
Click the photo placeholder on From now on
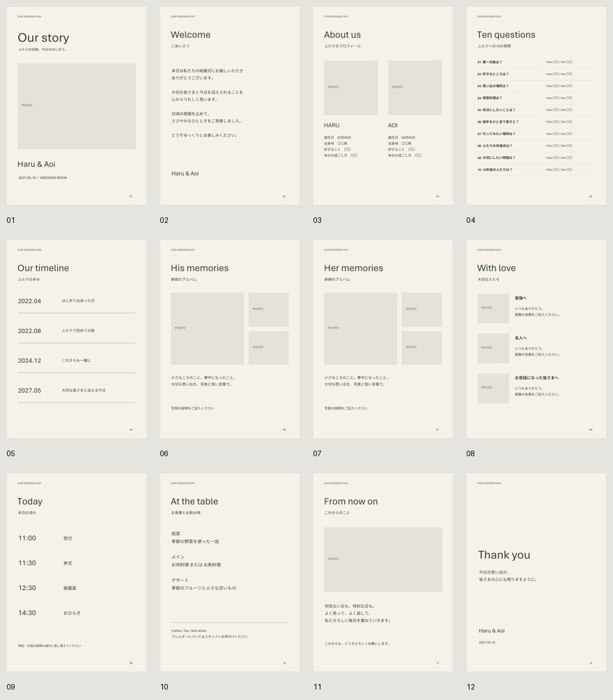click(x=383, y=559)
